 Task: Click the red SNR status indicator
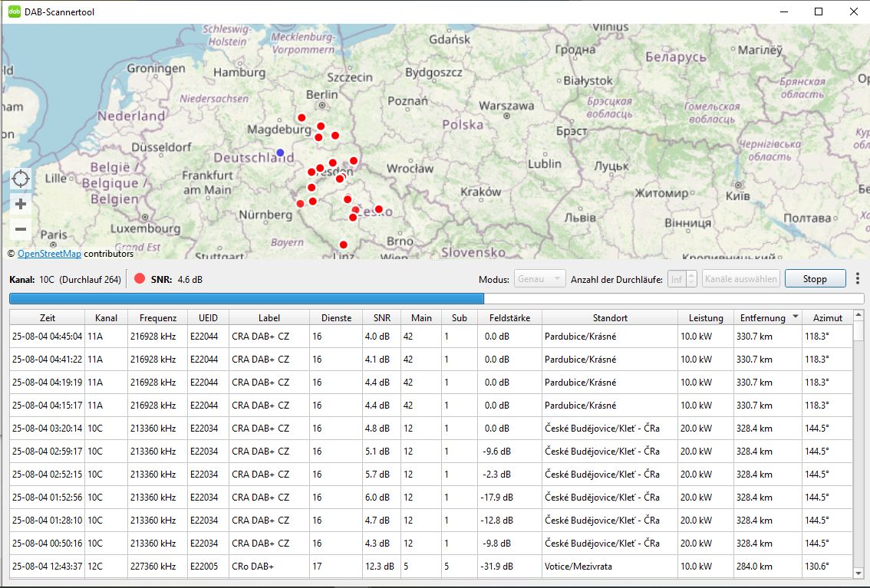140,279
